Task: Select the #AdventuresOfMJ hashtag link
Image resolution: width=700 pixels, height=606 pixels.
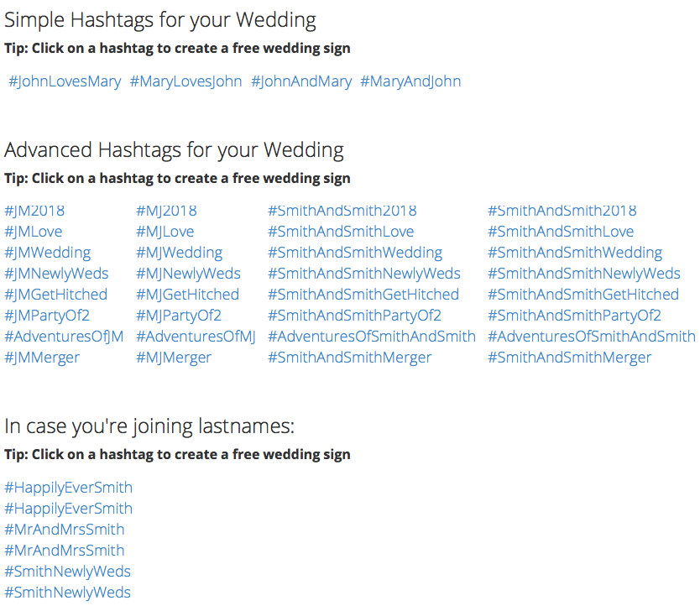Action: (196, 337)
